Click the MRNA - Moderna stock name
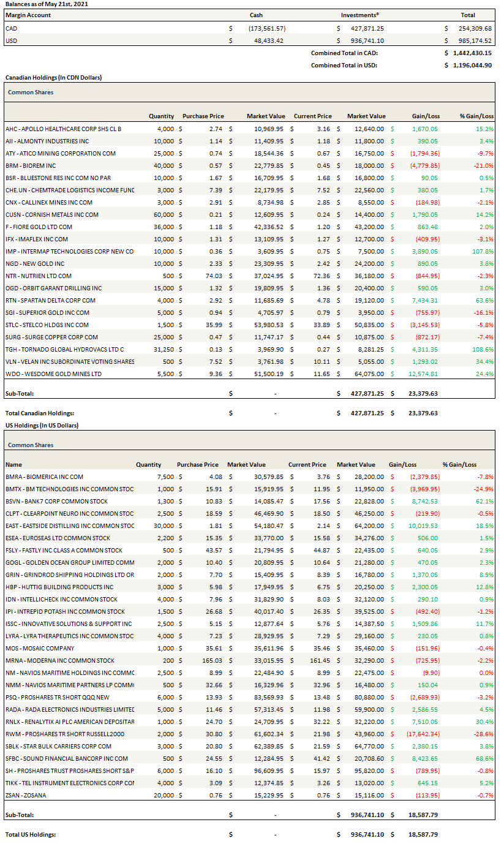 59,660
